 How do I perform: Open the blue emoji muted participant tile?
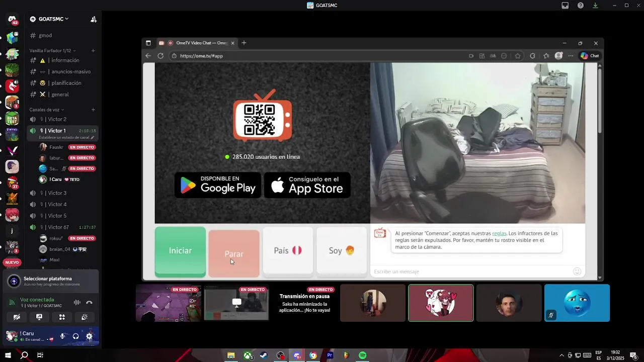coord(577,303)
